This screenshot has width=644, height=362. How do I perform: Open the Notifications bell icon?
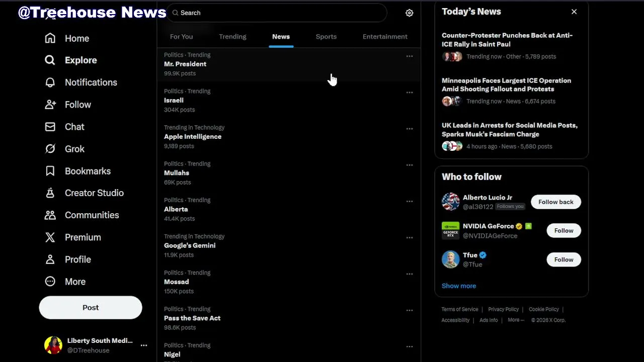tap(50, 82)
